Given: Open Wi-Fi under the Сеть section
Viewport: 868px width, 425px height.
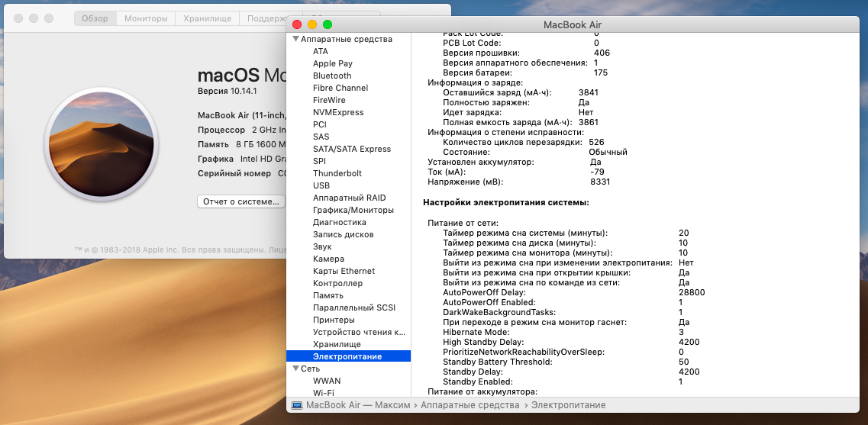Looking at the screenshot, I should click(x=324, y=393).
